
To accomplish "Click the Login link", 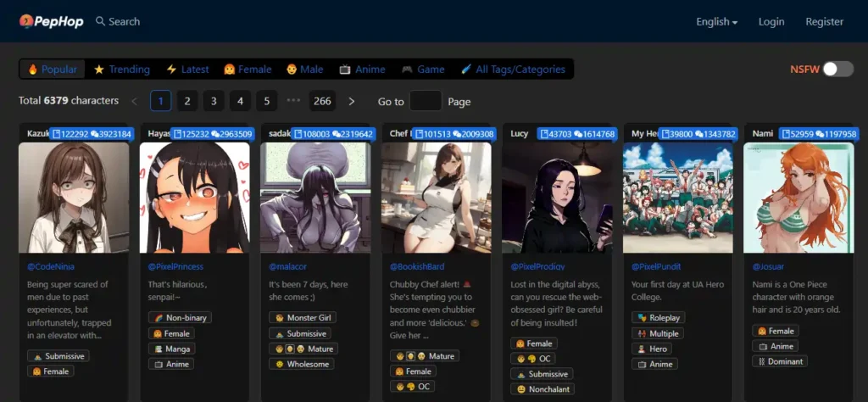I will 771,22.
